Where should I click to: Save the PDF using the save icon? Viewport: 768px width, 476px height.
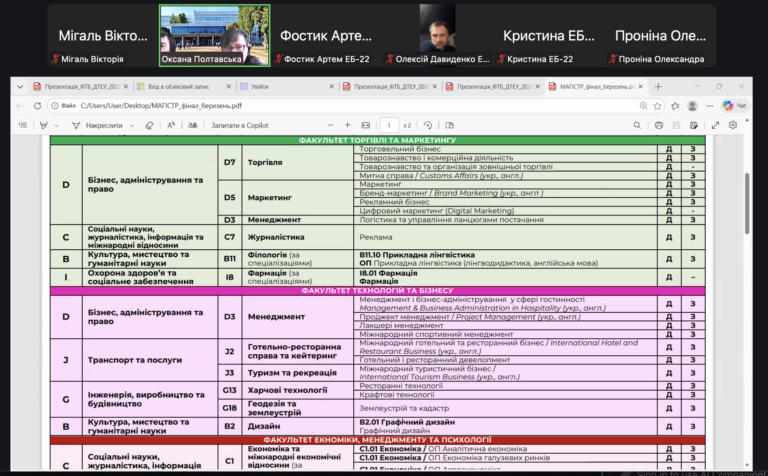[675, 126]
